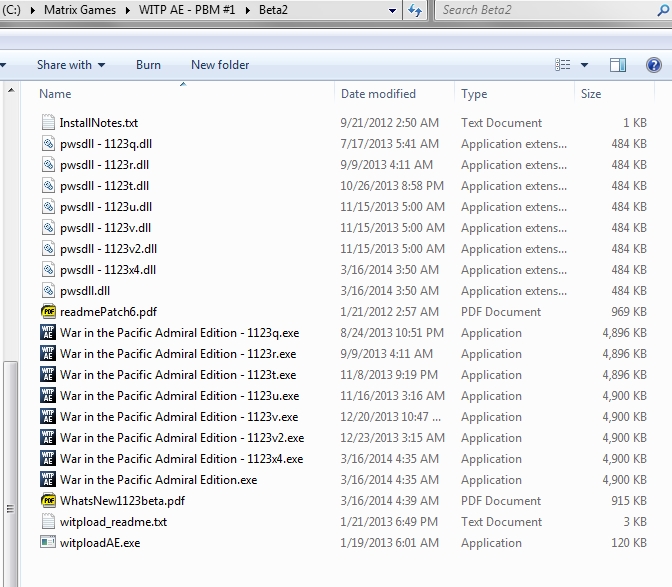The width and height of the screenshot is (672, 587).
Task: Expand the arrow after Matrix Games breadcrumb
Action: [x=127, y=10]
